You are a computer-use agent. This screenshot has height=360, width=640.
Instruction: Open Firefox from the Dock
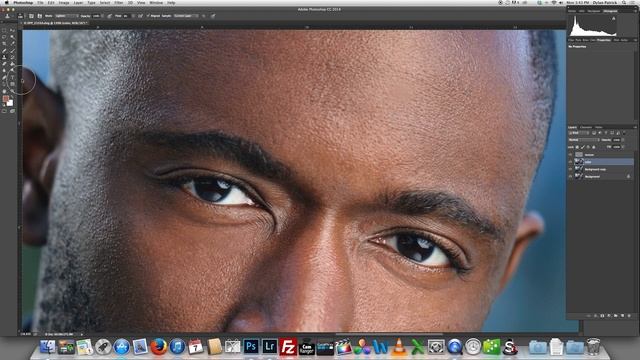[x=159, y=347]
